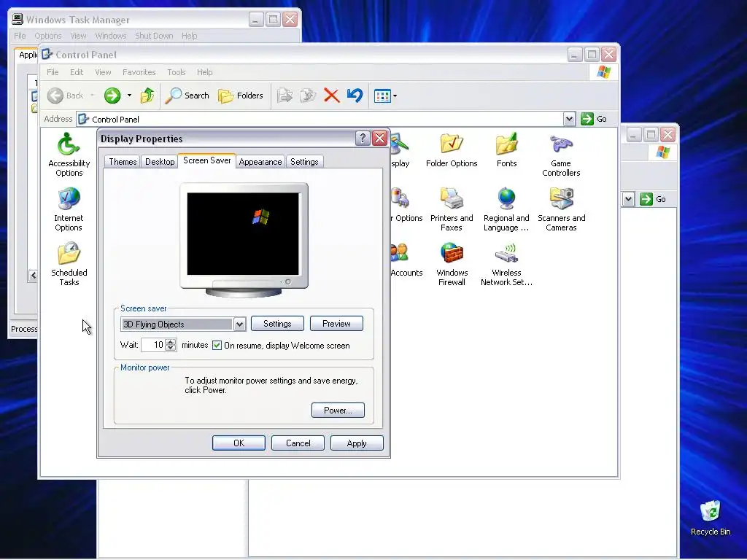This screenshot has height=560, width=747.
Task: Open the Favorites menu
Action: pyautogui.click(x=139, y=72)
